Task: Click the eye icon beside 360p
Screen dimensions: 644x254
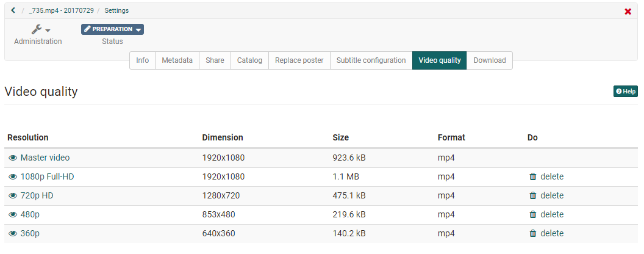Action: tap(13, 233)
